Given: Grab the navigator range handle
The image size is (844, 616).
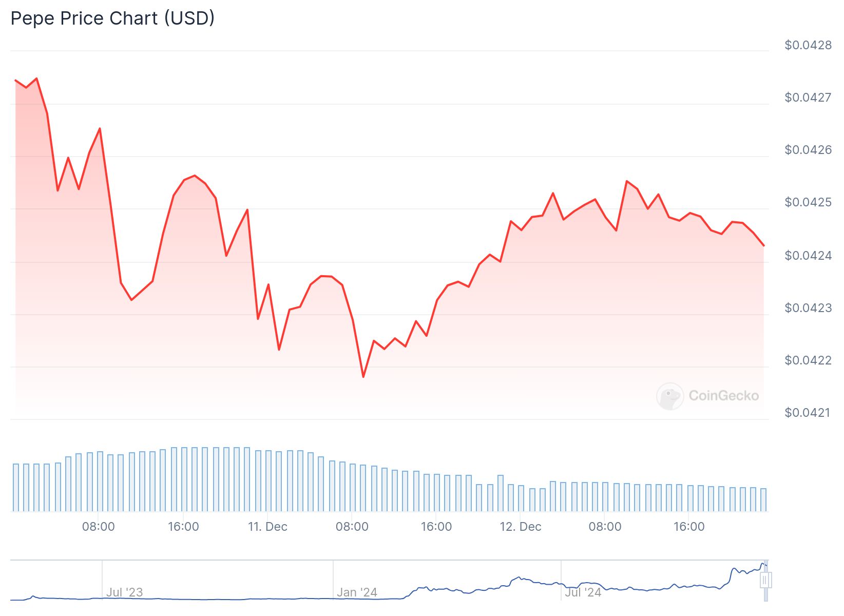Looking at the screenshot, I should click(765, 580).
